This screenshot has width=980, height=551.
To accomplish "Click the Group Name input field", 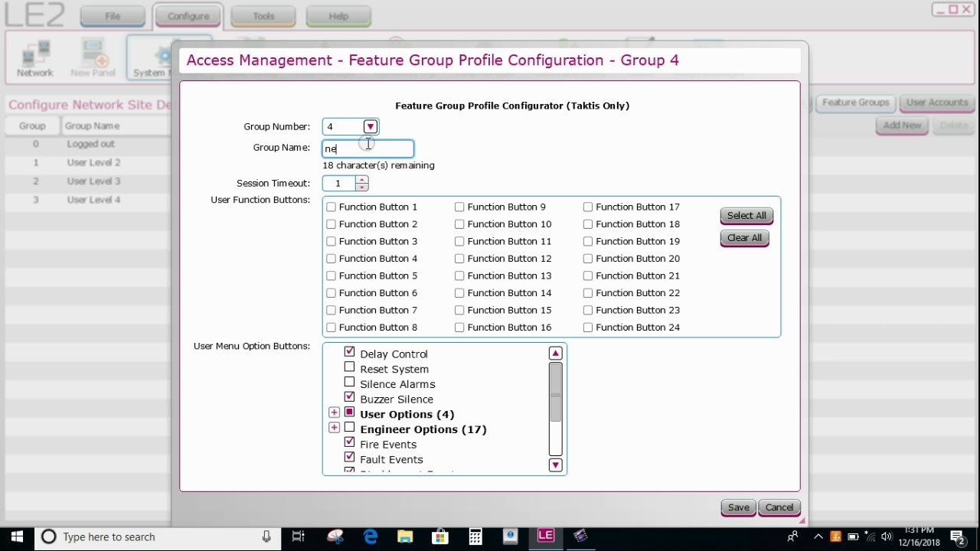I will [x=368, y=148].
